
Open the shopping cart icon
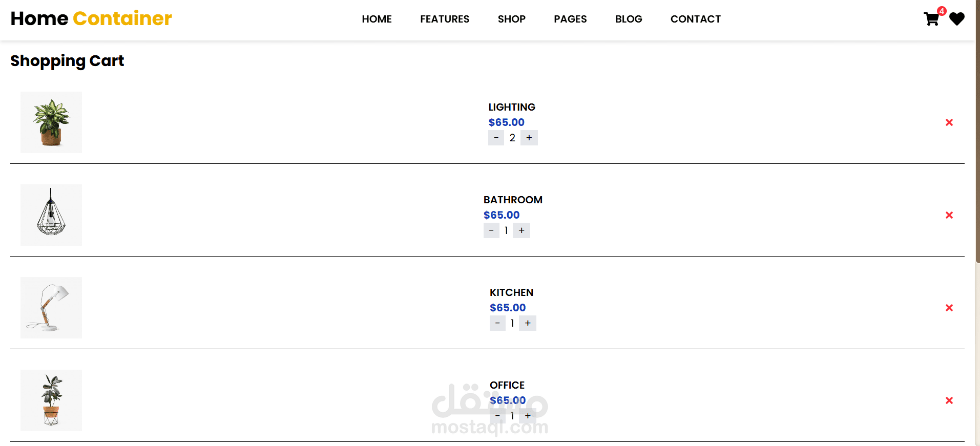pos(931,19)
